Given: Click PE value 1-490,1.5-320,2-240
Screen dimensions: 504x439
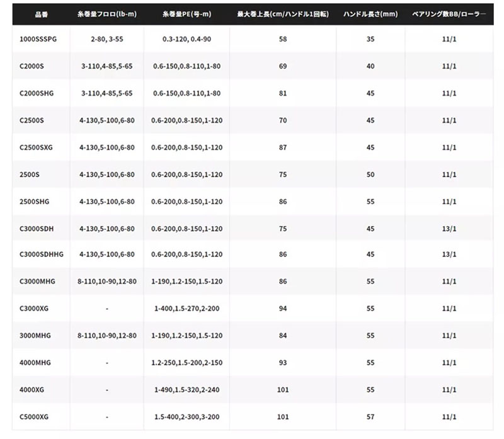Looking at the screenshot, I should point(186,390).
